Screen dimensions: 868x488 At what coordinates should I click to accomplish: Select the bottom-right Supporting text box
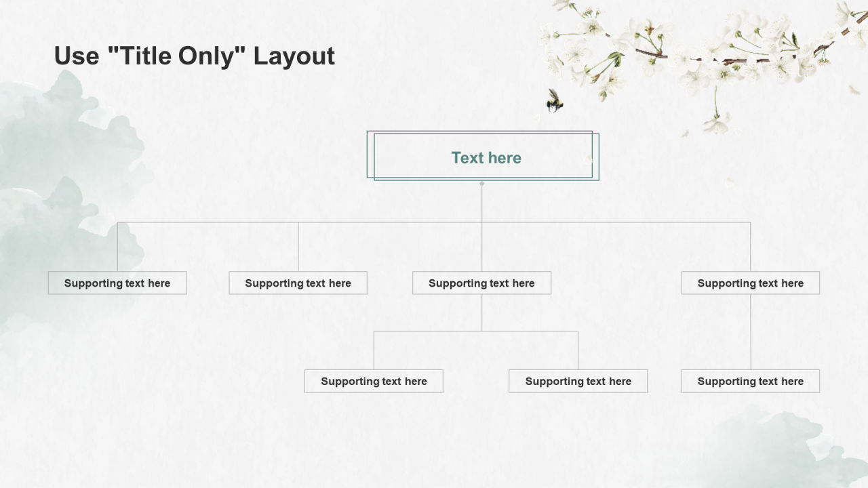coord(750,382)
